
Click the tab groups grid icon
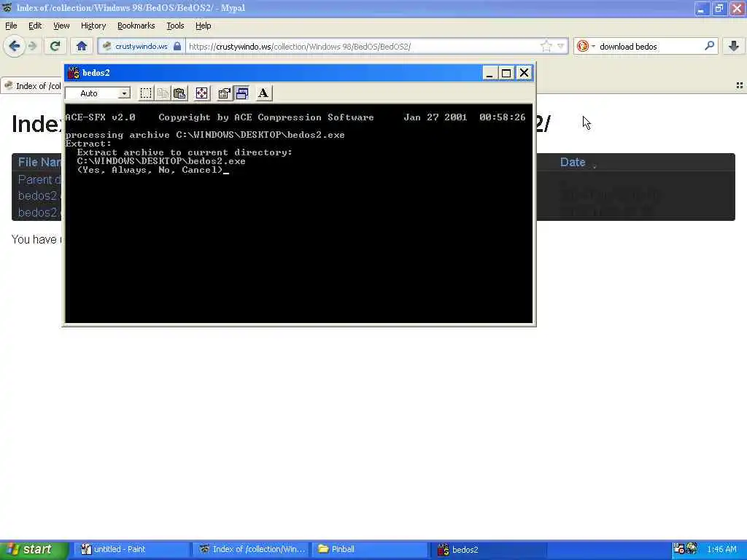point(740,86)
